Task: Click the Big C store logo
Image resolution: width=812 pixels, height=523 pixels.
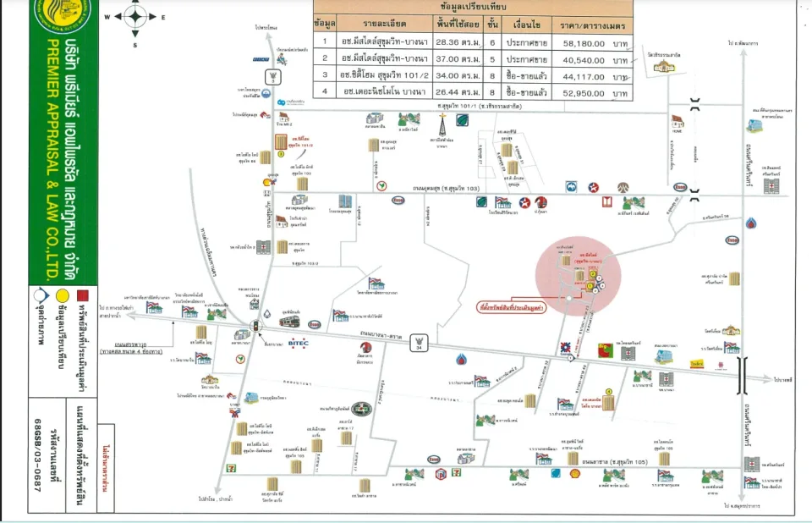Action: [605, 351]
